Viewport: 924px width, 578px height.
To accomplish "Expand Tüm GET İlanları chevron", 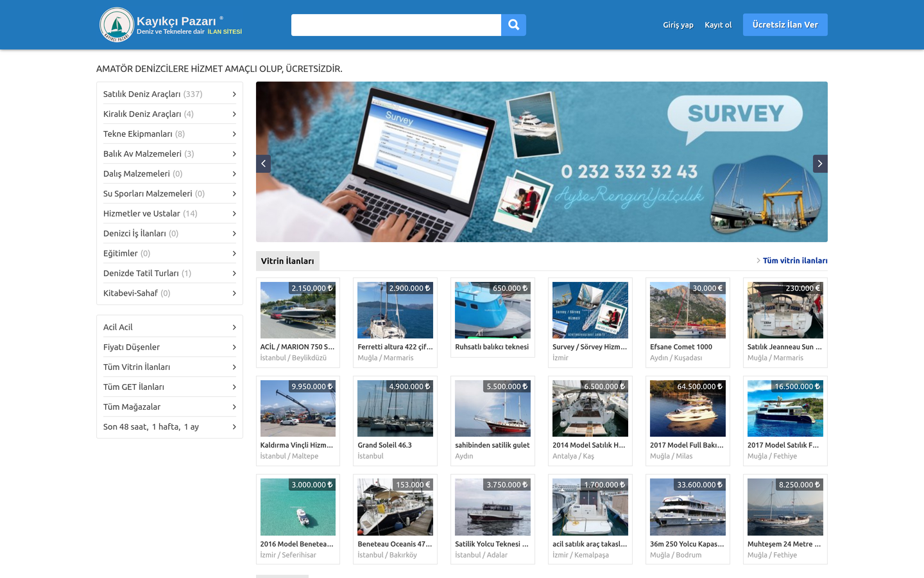I will [234, 387].
